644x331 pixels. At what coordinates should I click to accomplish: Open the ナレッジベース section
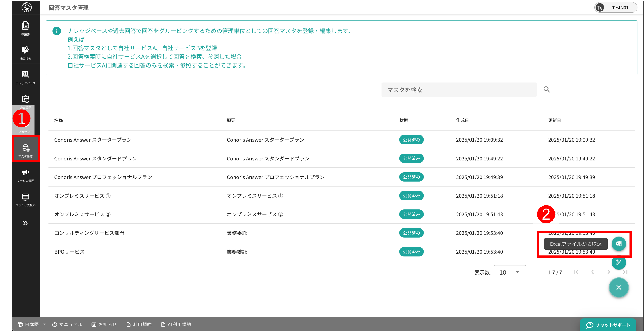tap(25, 77)
